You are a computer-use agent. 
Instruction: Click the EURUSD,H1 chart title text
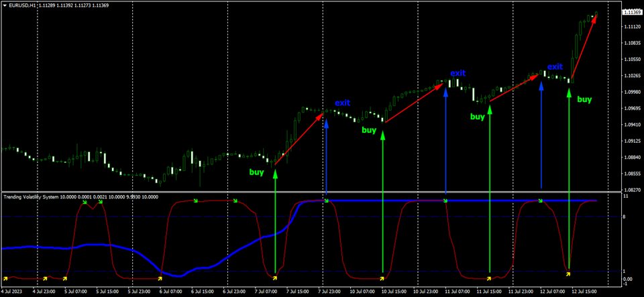coord(24,6)
